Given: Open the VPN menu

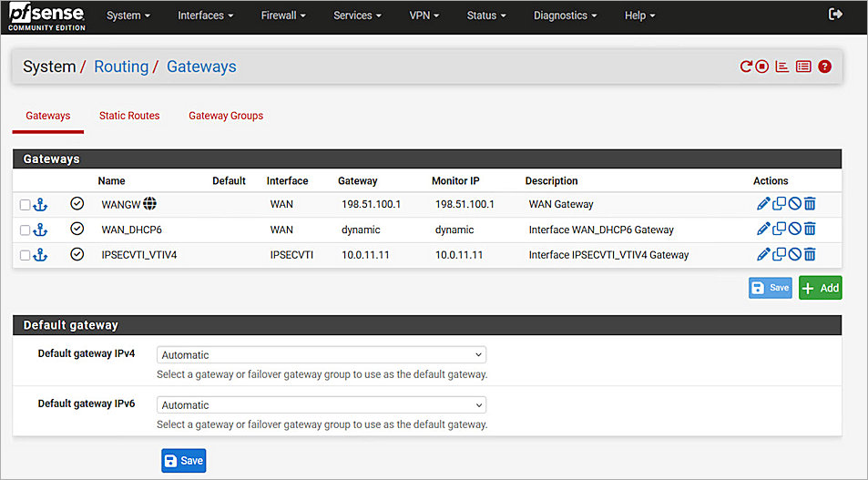Looking at the screenshot, I should click(x=424, y=15).
